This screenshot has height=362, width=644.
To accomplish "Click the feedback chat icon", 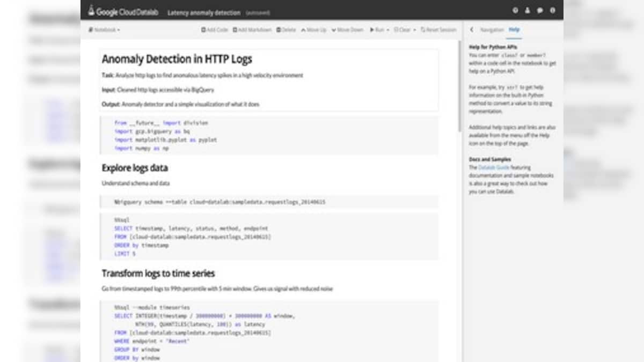I will pos(539,9).
